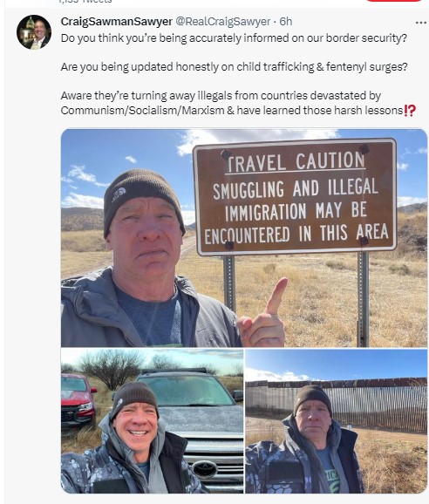
Task: Open the large top photo of the tweet
Action: coord(244,238)
